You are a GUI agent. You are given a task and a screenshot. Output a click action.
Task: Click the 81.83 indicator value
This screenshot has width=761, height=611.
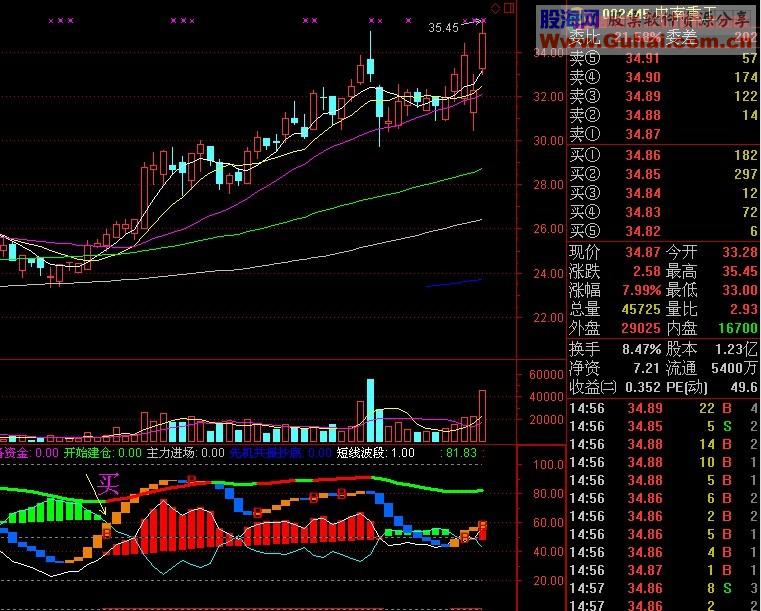461,453
